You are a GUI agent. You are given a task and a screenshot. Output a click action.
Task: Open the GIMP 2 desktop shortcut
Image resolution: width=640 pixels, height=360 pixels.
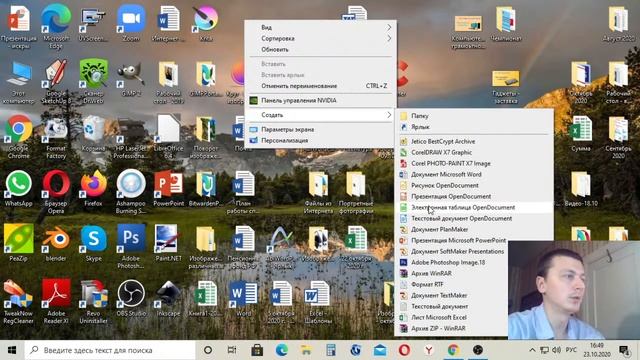coord(131,78)
